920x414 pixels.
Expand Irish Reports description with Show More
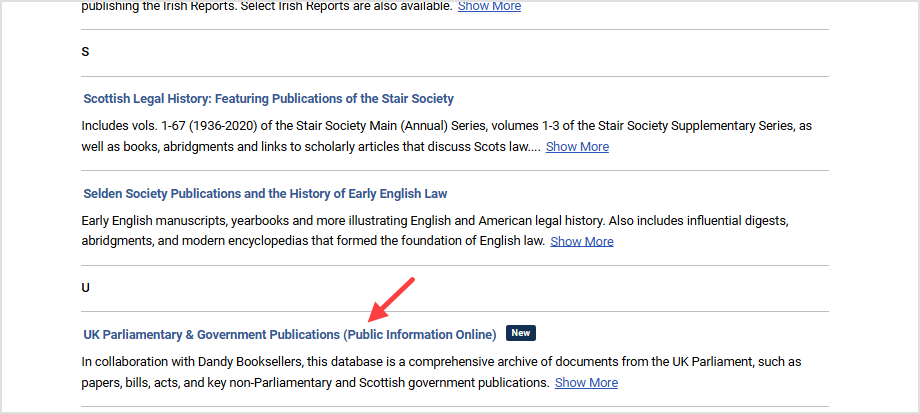click(489, 6)
